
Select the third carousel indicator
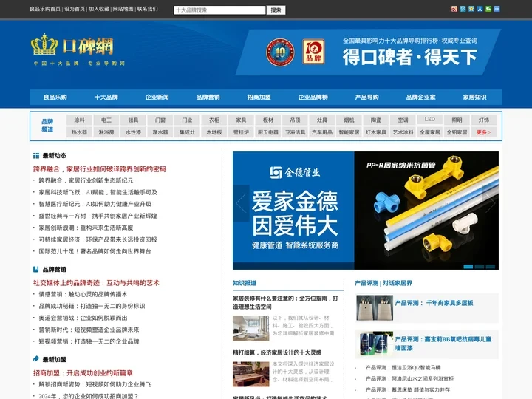tap(491, 267)
